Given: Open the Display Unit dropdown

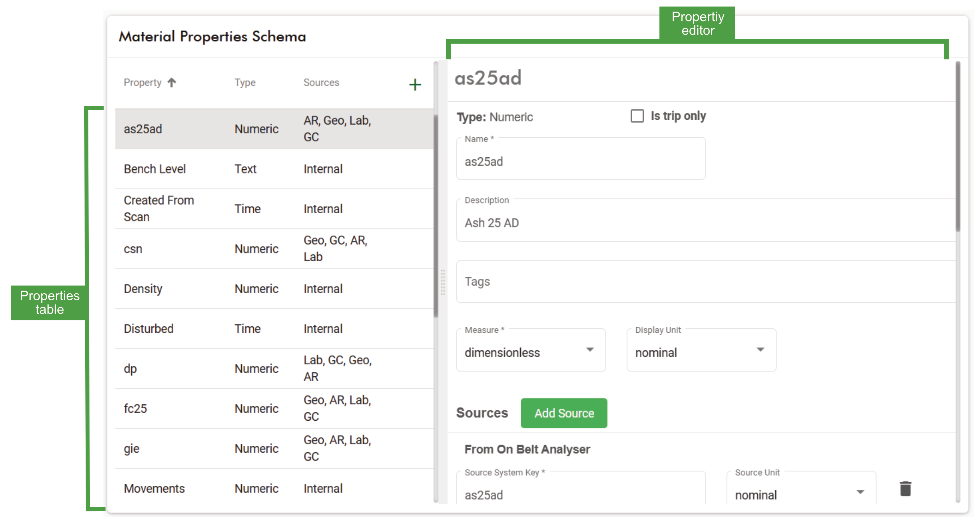Looking at the screenshot, I should pos(701,350).
